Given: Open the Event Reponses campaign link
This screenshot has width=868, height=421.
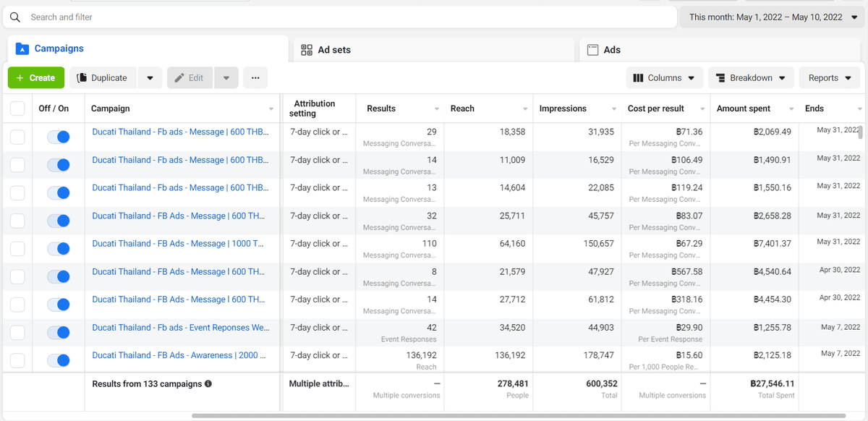Looking at the screenshot, I should [181, 328].
